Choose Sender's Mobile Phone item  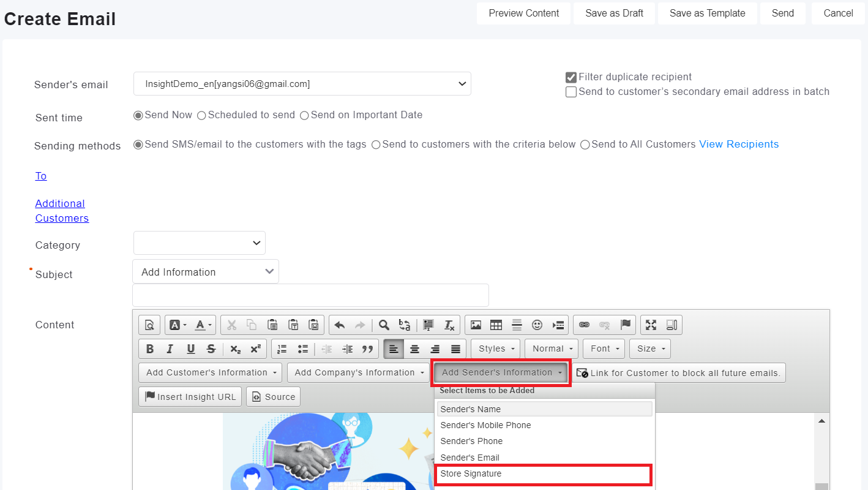tap(545, 425)
